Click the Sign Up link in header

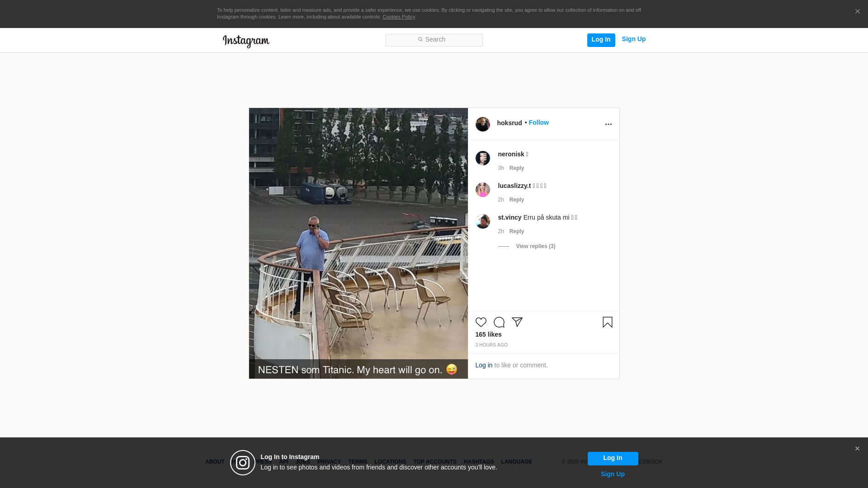coord(633,39)
